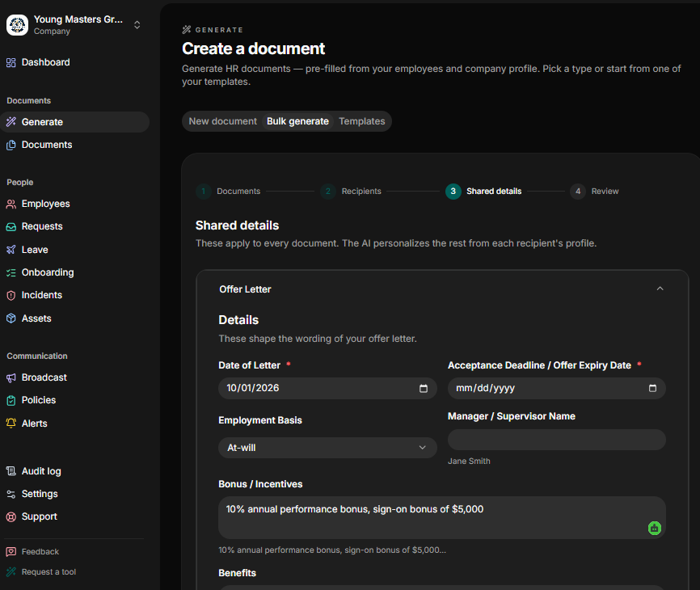Go to step 2 Recipients
Screen dimensions: 700x590
point(351,191)
